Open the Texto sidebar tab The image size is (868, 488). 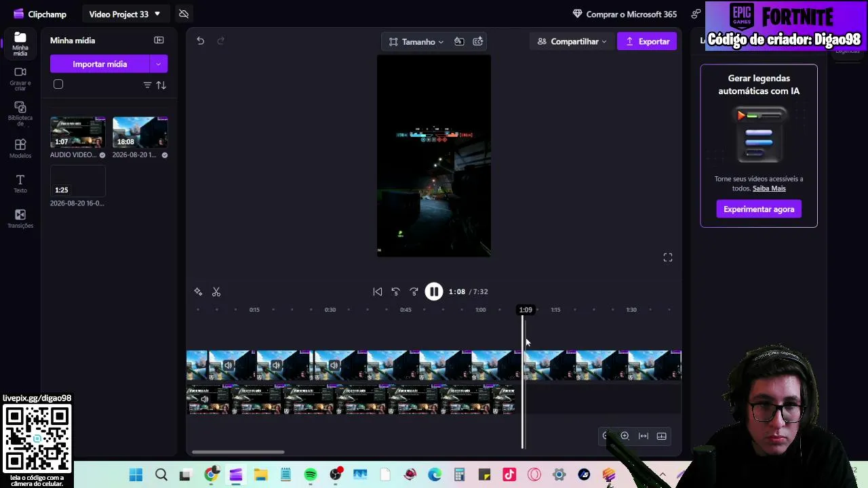pos(20,183)
